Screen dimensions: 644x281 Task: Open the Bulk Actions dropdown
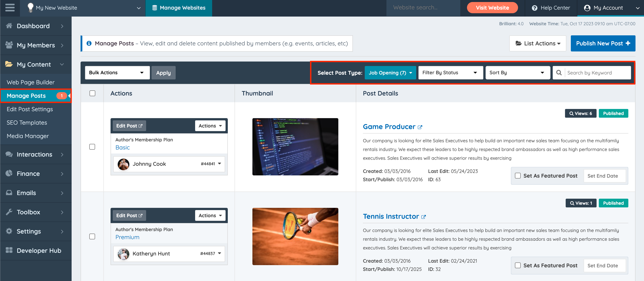(x=117, y=72)
